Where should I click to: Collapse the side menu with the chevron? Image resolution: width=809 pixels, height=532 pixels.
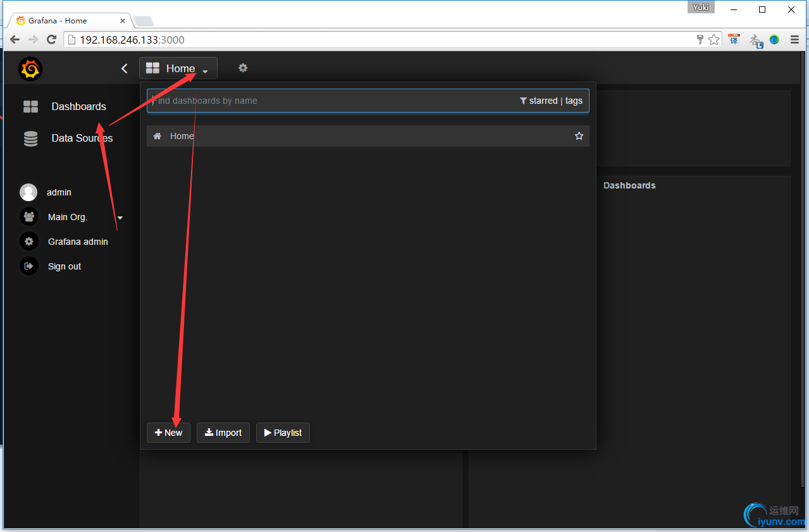(125, 68)
